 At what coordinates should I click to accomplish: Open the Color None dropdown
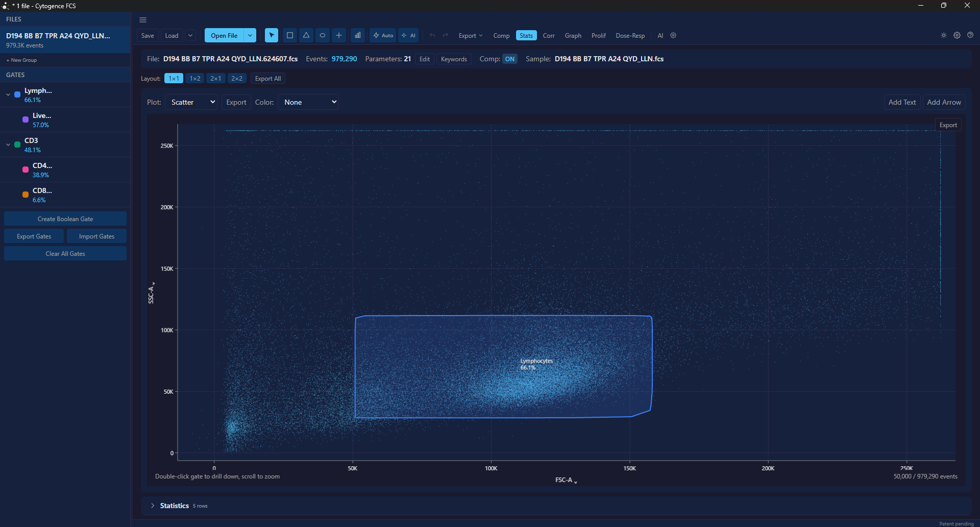click(x=309, y=102)
